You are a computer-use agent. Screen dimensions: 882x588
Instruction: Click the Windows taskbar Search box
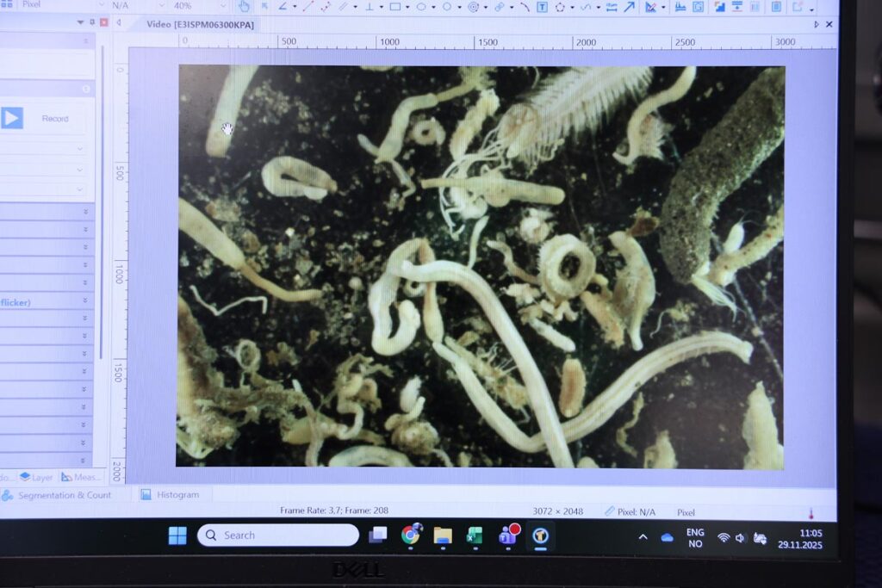point(278,535)
